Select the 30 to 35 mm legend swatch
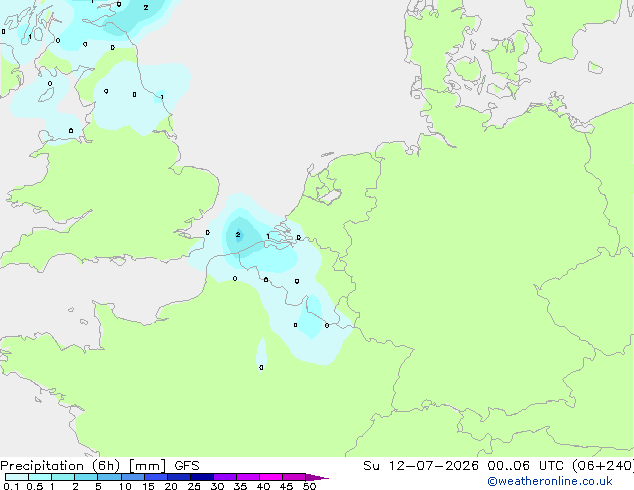The height and width of the screenshot is (490, 634). [x=224, y=477]
